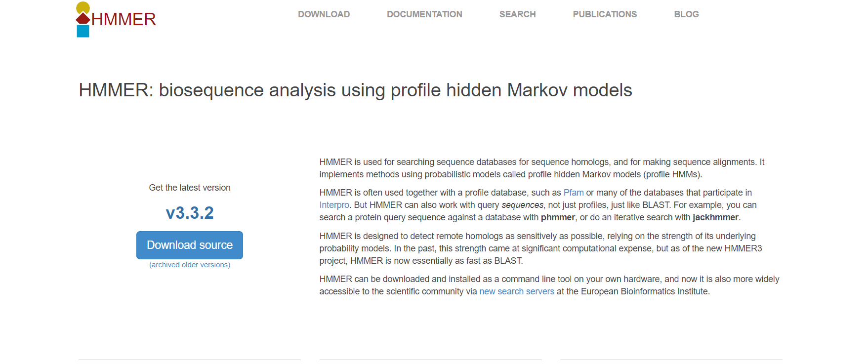Click the v3.3.2 version link
868x364 pixels.
click(x=190, y=213)
